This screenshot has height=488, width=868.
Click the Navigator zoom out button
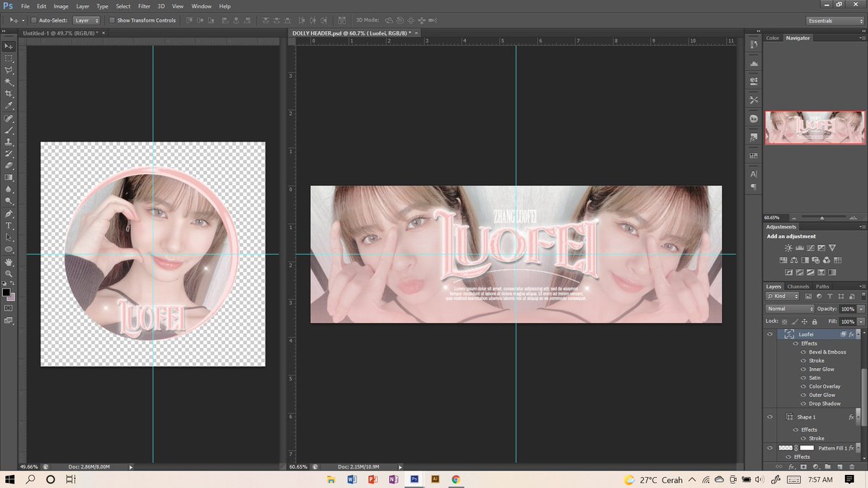click(x=794, y=217)
